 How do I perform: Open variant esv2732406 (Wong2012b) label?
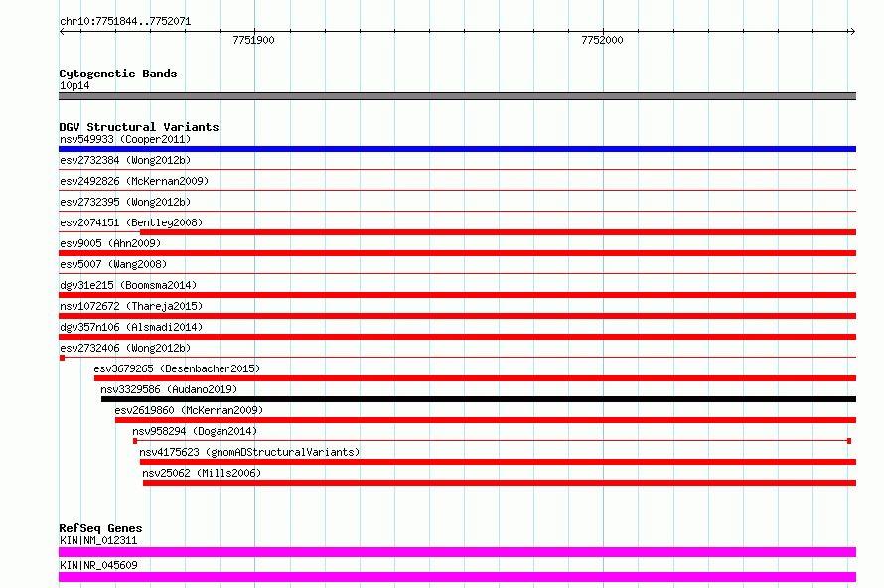[125, 348]
